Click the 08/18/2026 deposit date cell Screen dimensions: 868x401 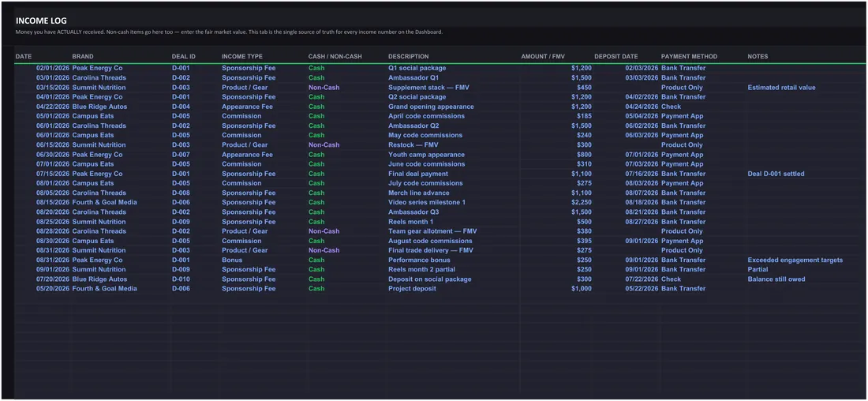click(x=642, y=203)
